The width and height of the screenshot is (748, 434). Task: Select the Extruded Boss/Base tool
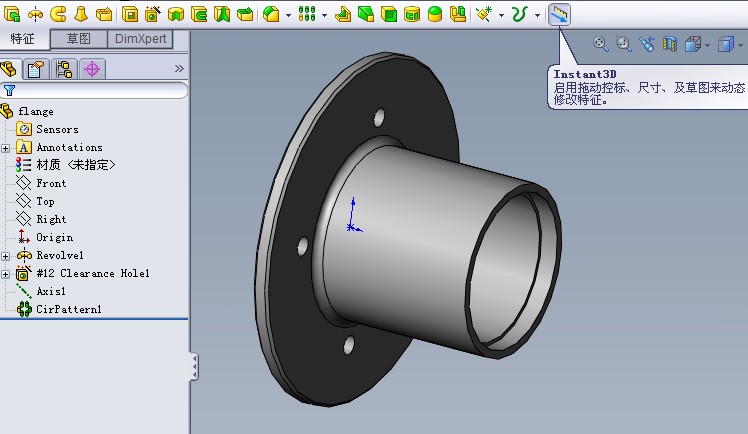tap(11, 14)
